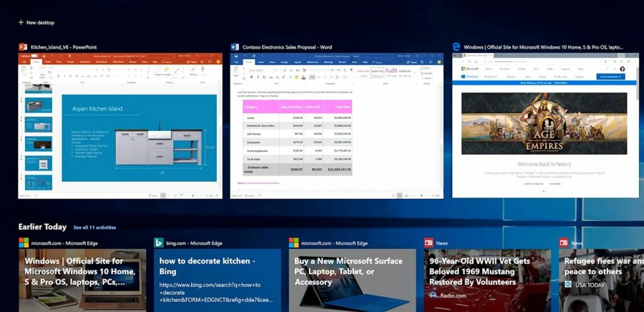Click the paragraph mark icon in Word ribbon

click(351, 70)
